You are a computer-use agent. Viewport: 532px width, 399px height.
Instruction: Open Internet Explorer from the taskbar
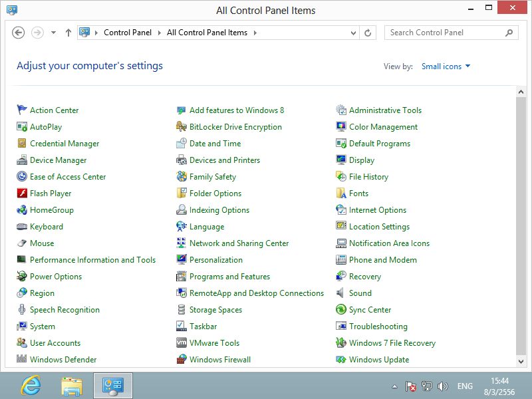pyautogui.click(x=31, y=386)
